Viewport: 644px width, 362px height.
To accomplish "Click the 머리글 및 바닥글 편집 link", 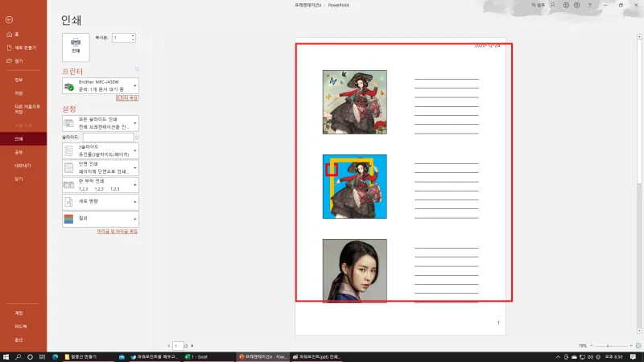I will coord(117,232).
